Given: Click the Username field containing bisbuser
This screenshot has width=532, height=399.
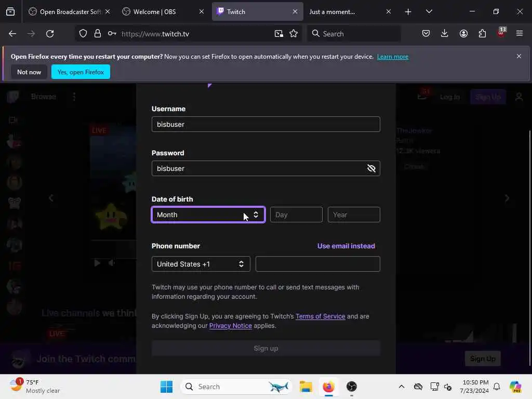Looking at the screenshot, I should tap(265, 124).
